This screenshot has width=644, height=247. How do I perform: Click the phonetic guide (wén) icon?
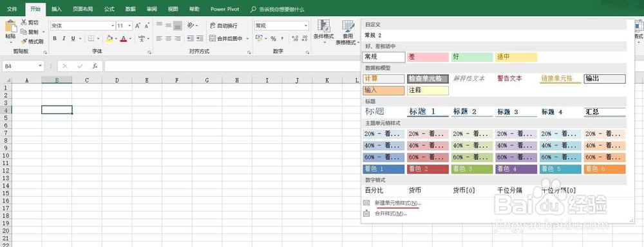(142, 38)
